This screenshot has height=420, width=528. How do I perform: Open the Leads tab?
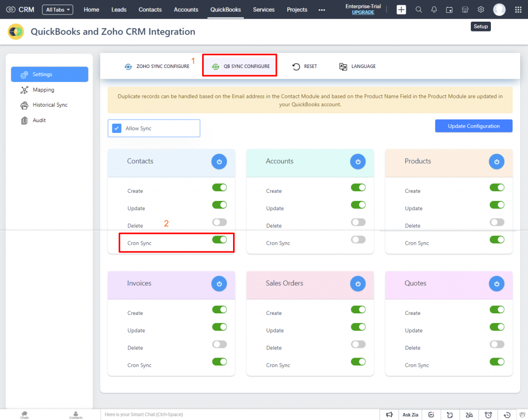pos(119,10)
